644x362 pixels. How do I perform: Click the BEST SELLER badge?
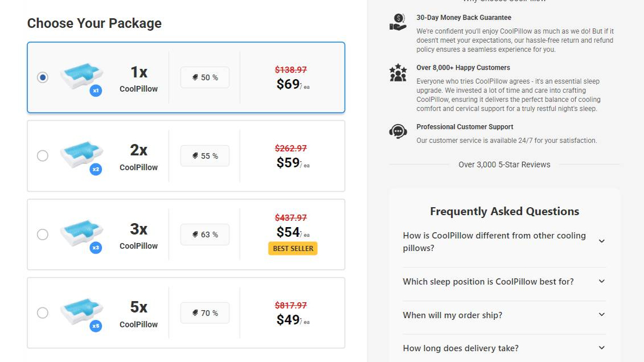tap(293, 248)
